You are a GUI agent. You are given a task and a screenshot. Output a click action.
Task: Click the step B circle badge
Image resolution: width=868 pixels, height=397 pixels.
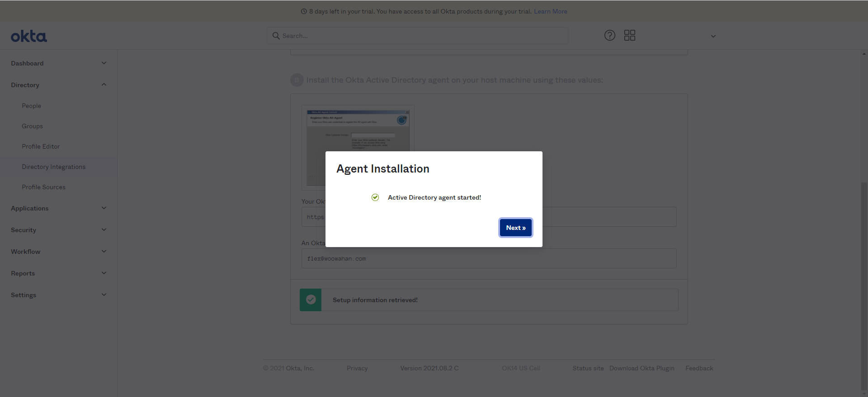tap(297, 80)
